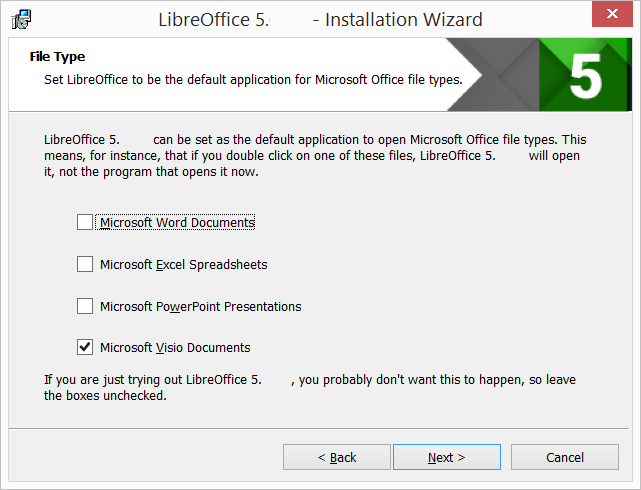The width and height of the screenshot is (641, 490).
Task: Click the Microsoft Word Documents label
Action: 177,223
